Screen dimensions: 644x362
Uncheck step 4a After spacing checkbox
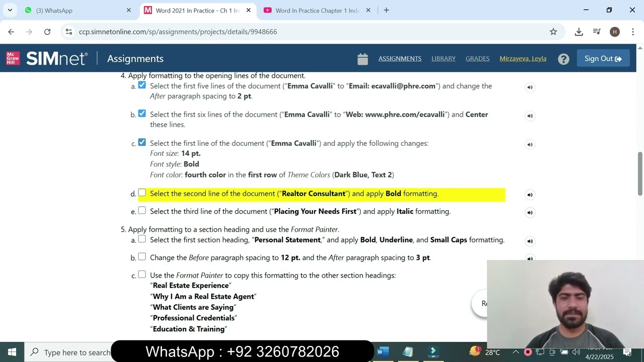[142, 85]
